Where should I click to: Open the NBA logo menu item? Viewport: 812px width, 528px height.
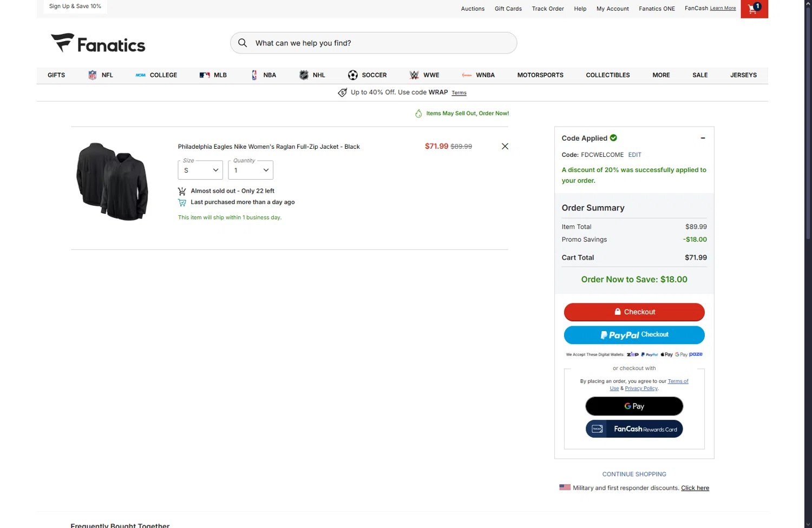(x=254, y=75)
